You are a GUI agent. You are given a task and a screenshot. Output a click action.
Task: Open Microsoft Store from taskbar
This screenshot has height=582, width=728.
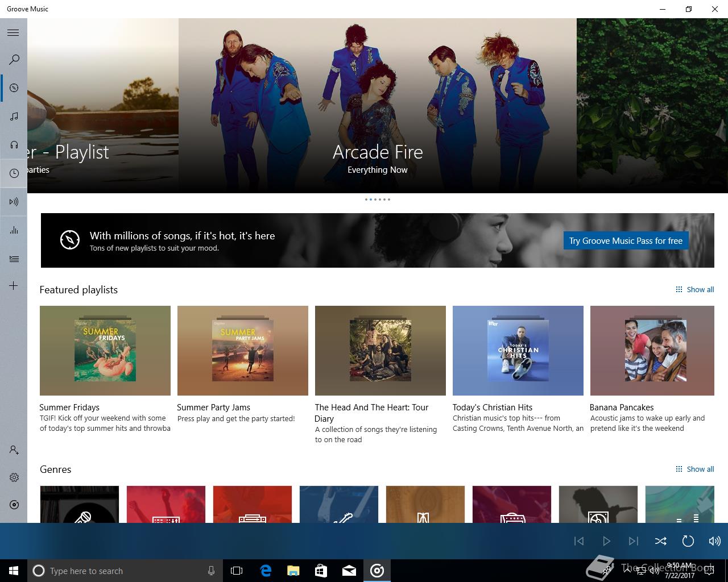click(321, 571)
